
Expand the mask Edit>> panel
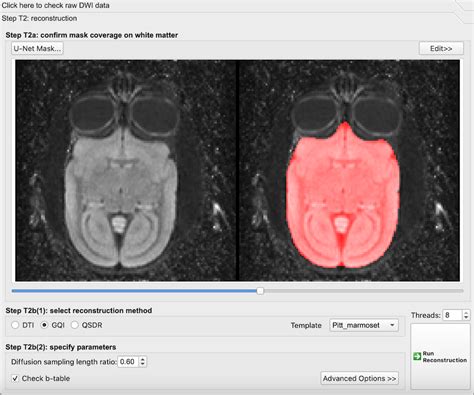(441, 49)
